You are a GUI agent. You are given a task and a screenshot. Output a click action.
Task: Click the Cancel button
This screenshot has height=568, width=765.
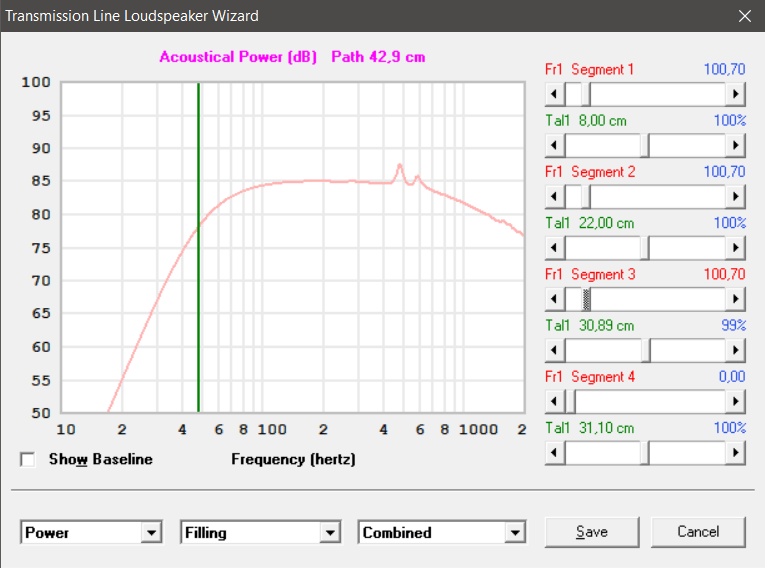click(698, 532)
